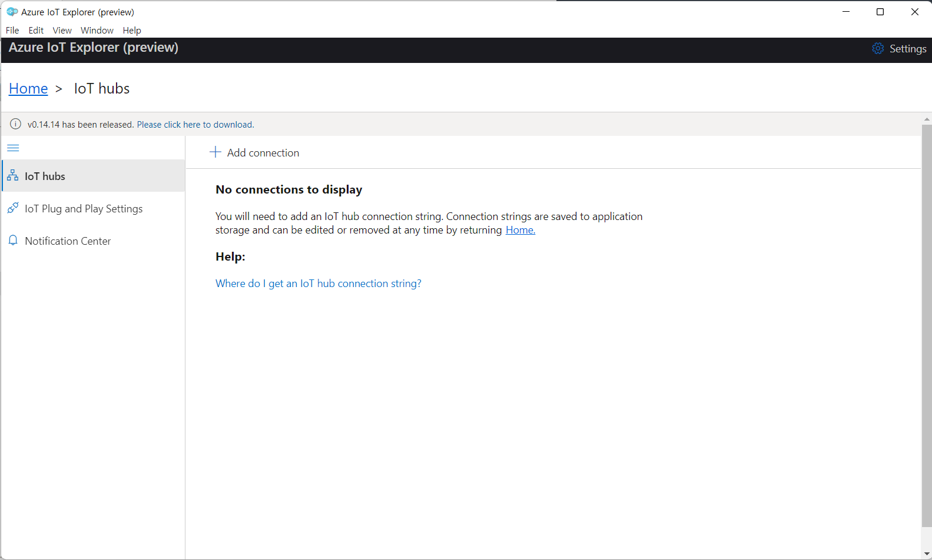This screenshot has height=560, width=932.
Task: Select IoT hubs in the sidebar
Action: click(x=94, y=176)
